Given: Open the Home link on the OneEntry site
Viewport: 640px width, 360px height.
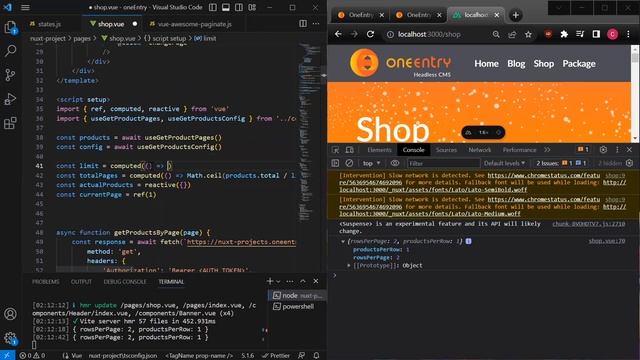Looking at the screenshot, I should tap(486, 64).
